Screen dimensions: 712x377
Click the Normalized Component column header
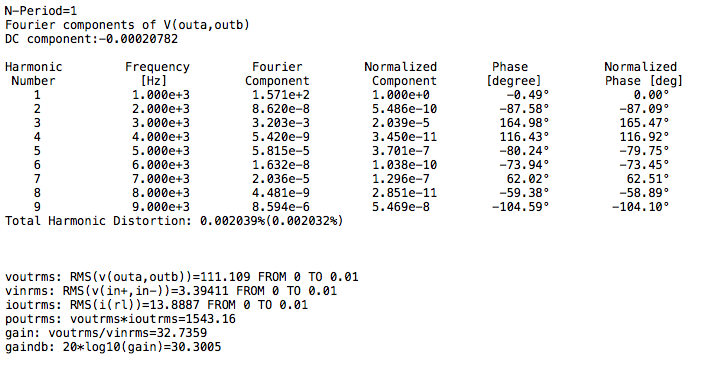point(400,74)
